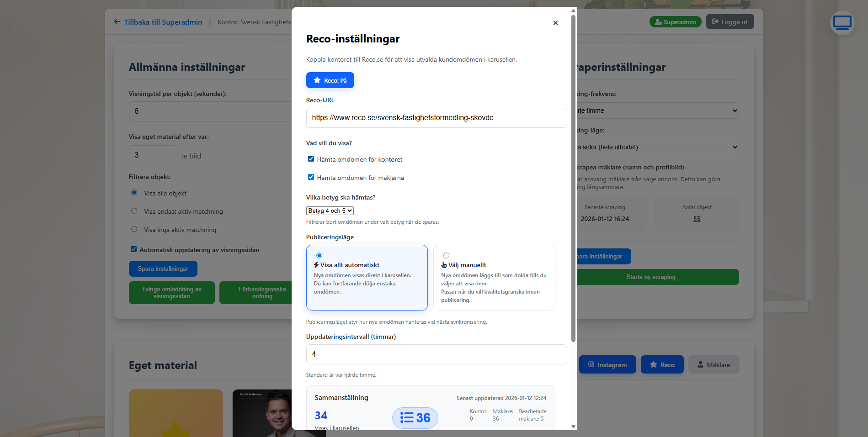Click the scrollbar down arrow in dialog

coord(573,427)
